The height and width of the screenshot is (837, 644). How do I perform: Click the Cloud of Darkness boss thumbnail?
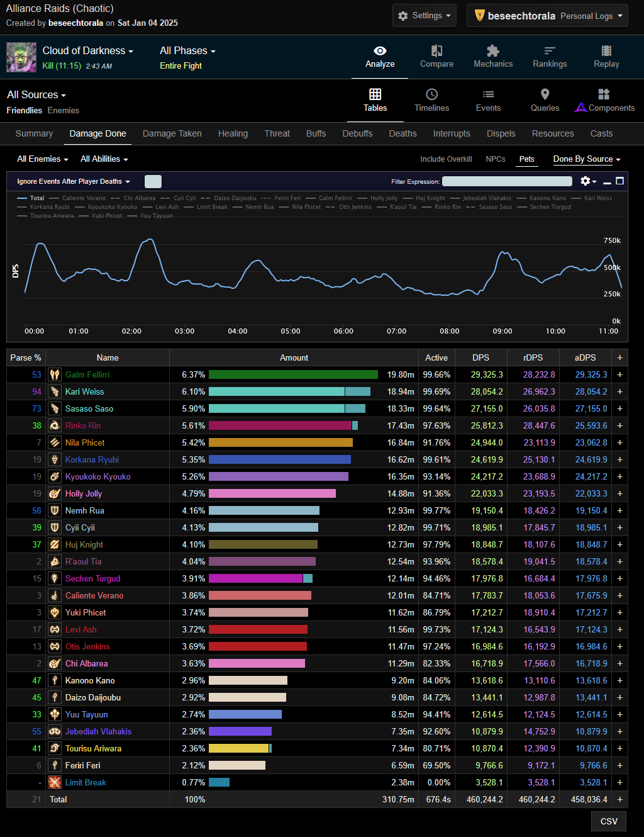click(21, 57)
